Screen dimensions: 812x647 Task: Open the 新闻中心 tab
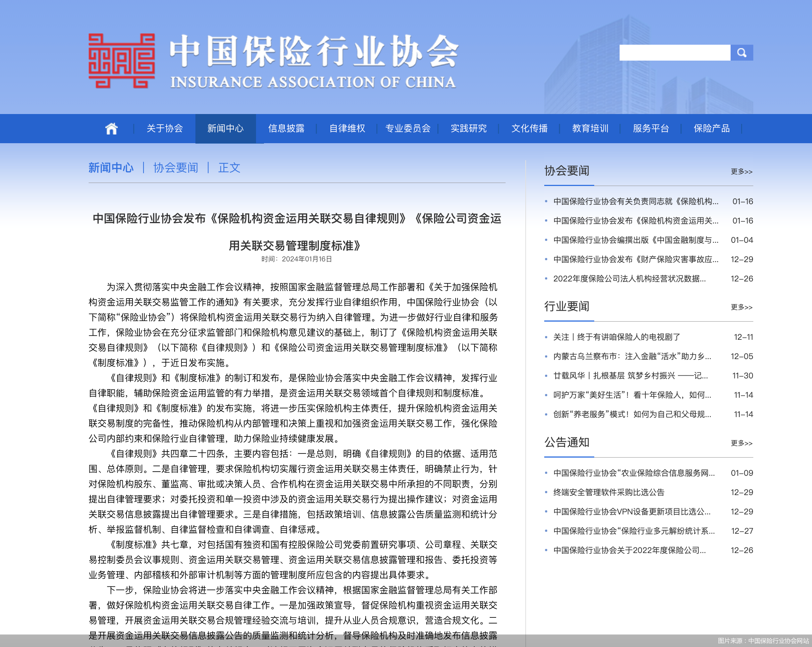click(x=225, y=128)
